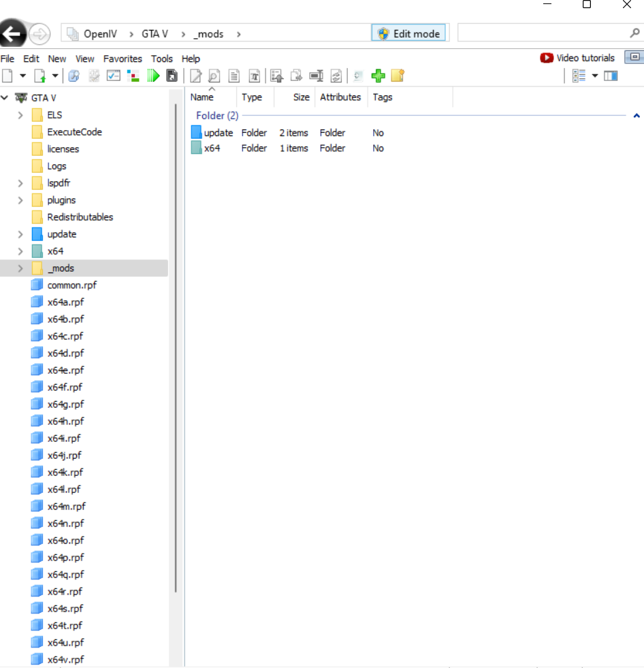The width and height of the screenshot is (644, 668).
Task: Sort by Attributes column header
Action: coord(341,97)
